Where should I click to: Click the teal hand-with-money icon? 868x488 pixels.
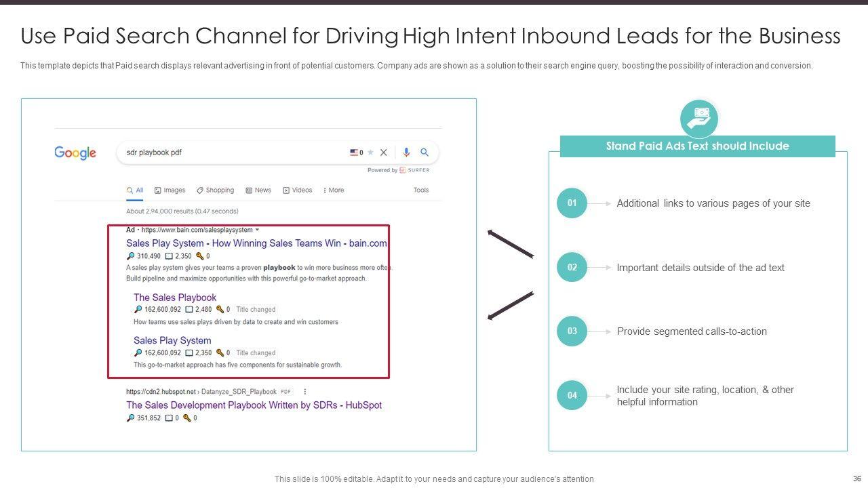coord(698,120)
